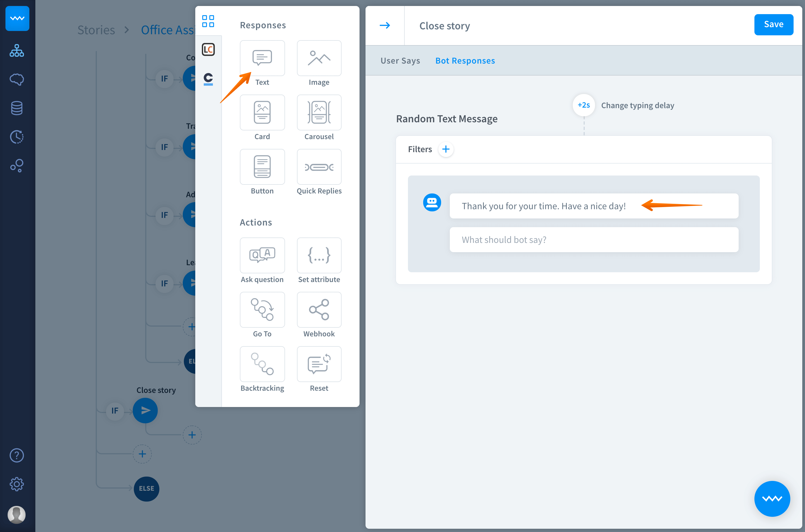The width and height of the screenshot is (805, 532).
Task: Click the Ask question action
Action: pyautogui.click(x=262, y=255)
